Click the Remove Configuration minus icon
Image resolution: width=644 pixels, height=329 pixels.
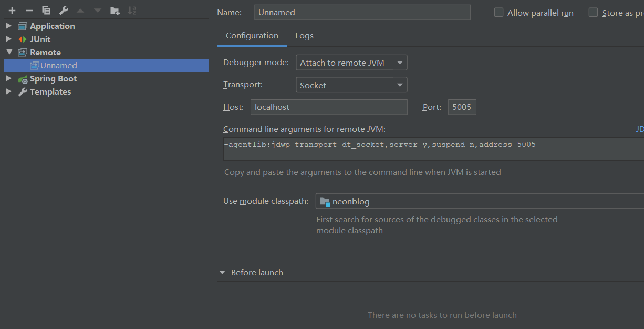(29, 11)
